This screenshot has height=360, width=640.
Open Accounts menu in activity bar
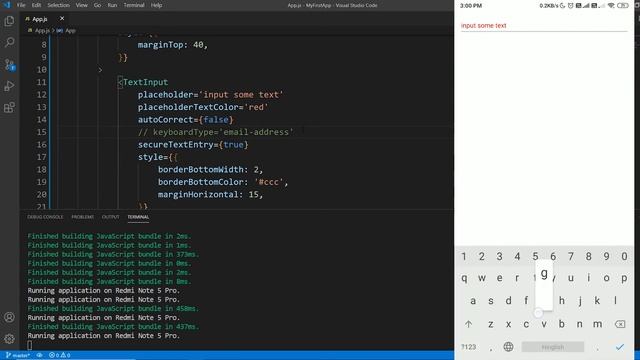(x=9, y=317)
